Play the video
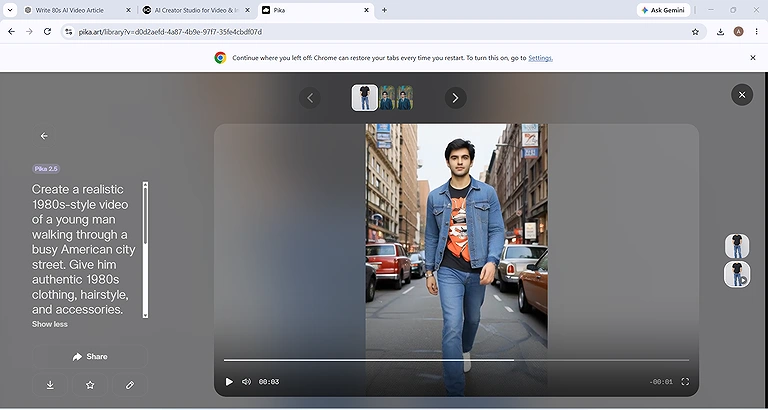 [229, 382]
